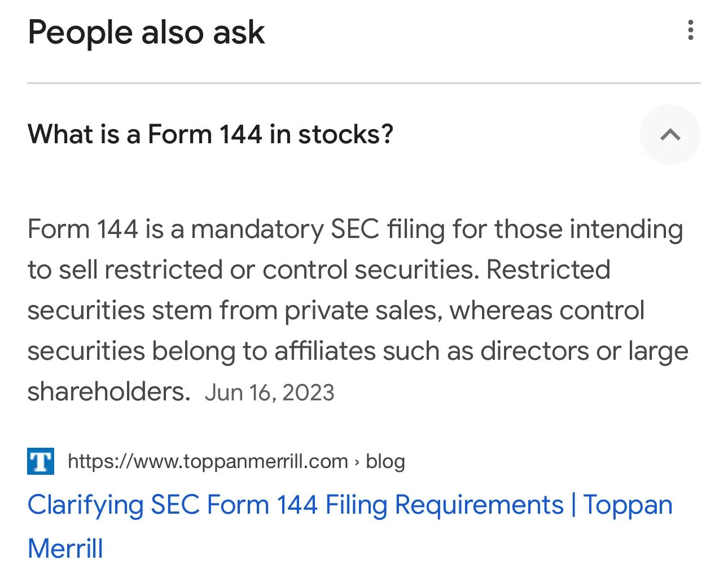Click the Toppan Merrill favicon

tap(41, 461)
